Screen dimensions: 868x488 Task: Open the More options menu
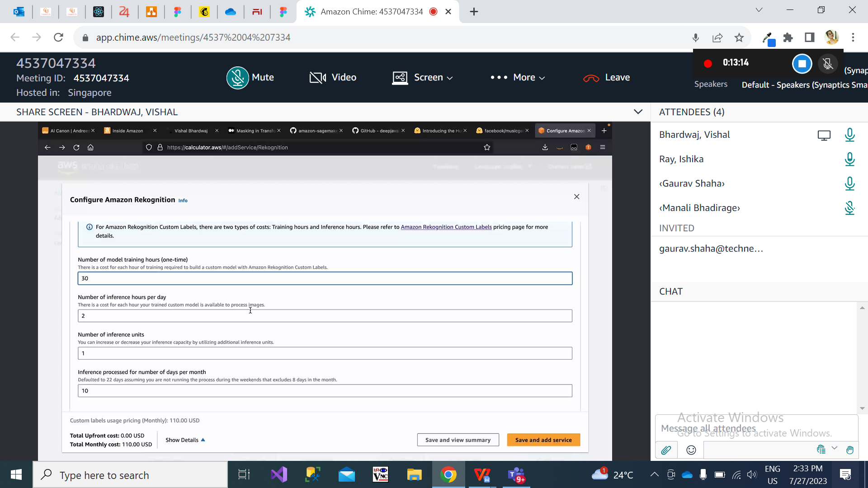point(518,78)
